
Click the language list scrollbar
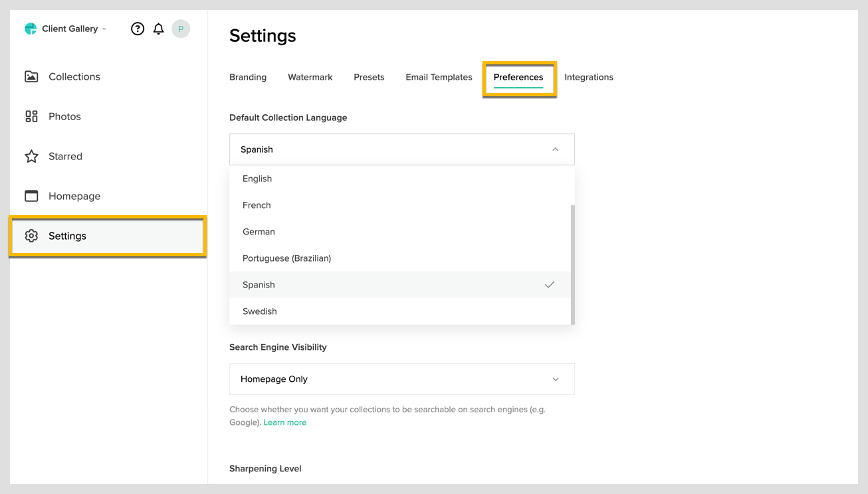[x=572, y=264]
